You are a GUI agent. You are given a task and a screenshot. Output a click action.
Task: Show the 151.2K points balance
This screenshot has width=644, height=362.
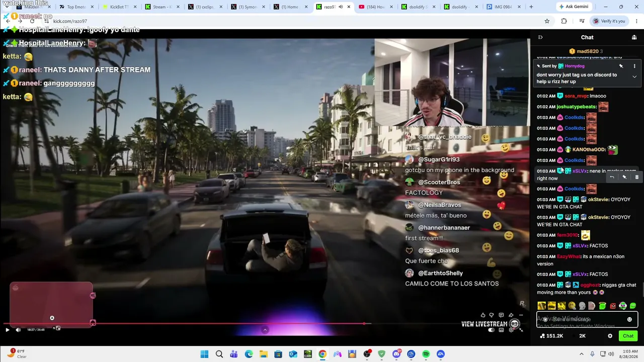point(551,336)
